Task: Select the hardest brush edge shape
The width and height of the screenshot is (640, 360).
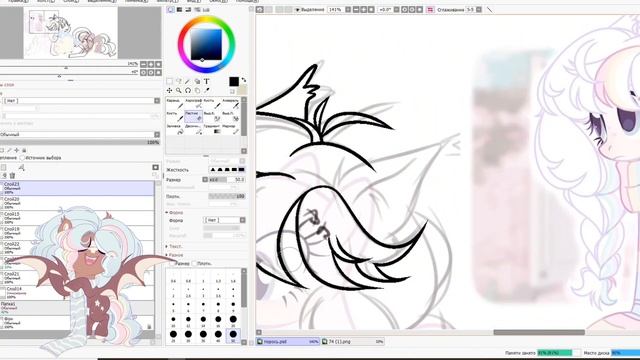Action: [x=242, y=169]
